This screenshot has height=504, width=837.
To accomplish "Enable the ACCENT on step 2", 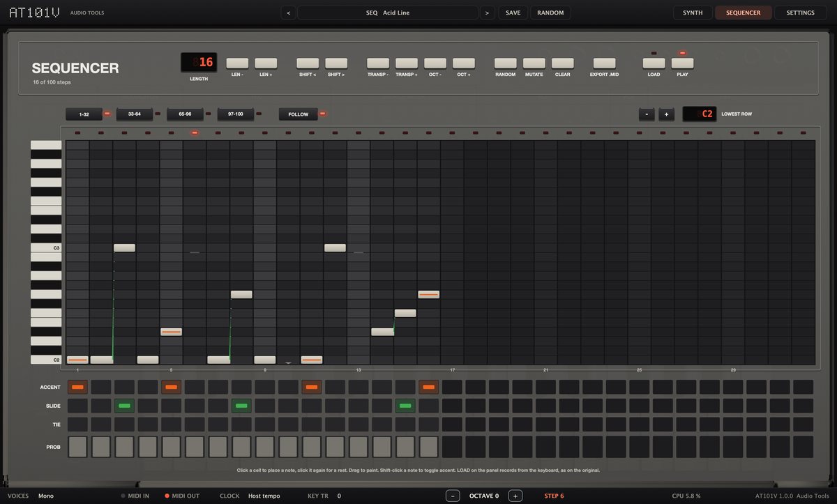I will [101, 387].
